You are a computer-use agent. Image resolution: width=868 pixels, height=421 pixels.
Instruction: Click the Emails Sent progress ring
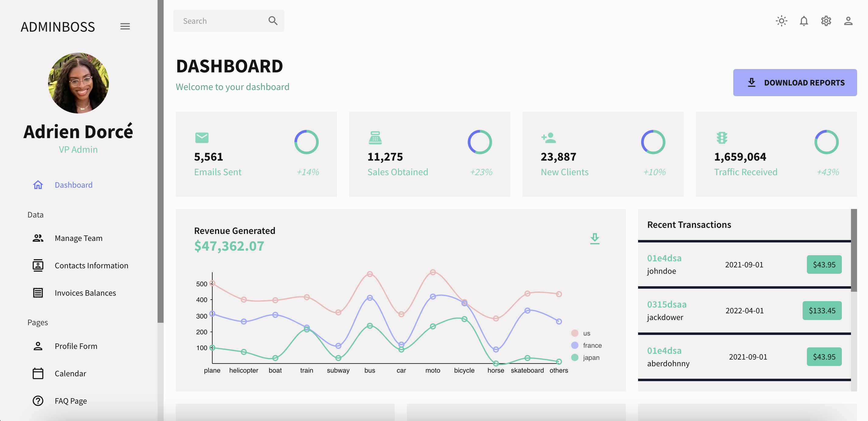(306, 142)
